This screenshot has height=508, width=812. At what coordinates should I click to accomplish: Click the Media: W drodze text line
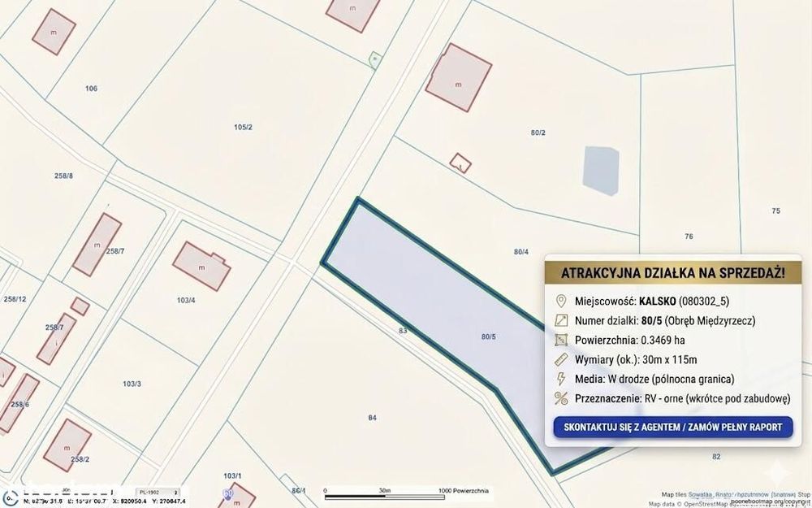[x=654, y=379]
